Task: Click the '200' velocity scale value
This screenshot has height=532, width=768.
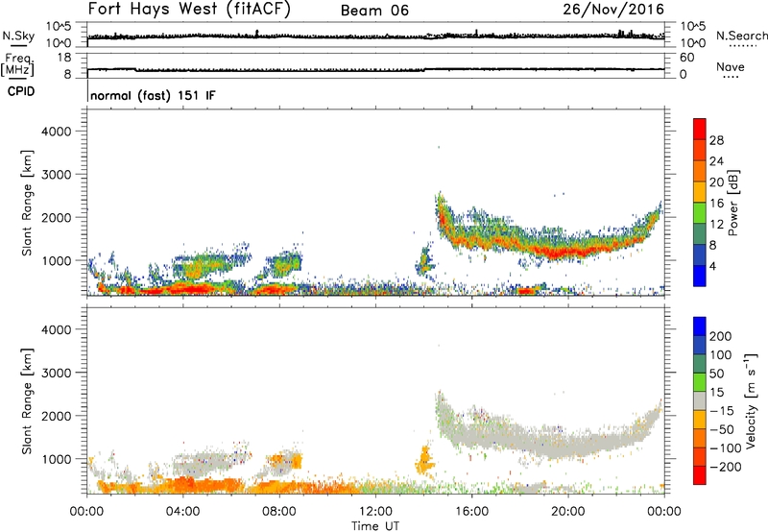Action: coord(721,336)
